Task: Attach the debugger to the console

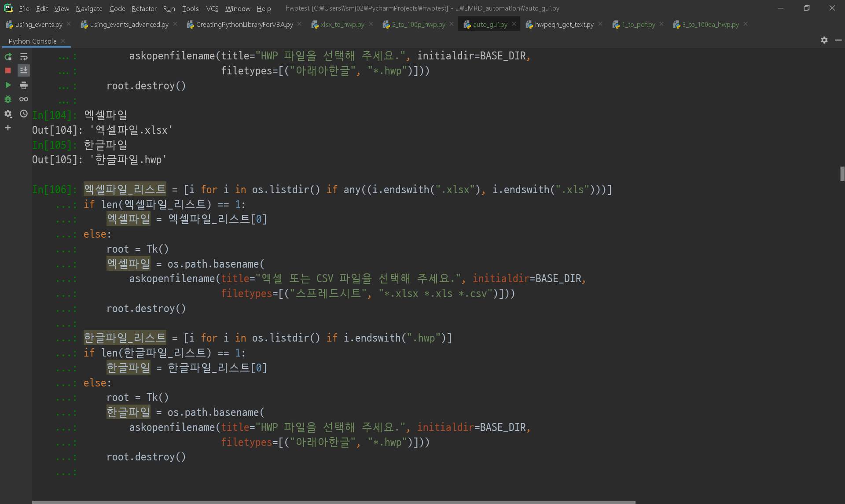Action: 8,99
